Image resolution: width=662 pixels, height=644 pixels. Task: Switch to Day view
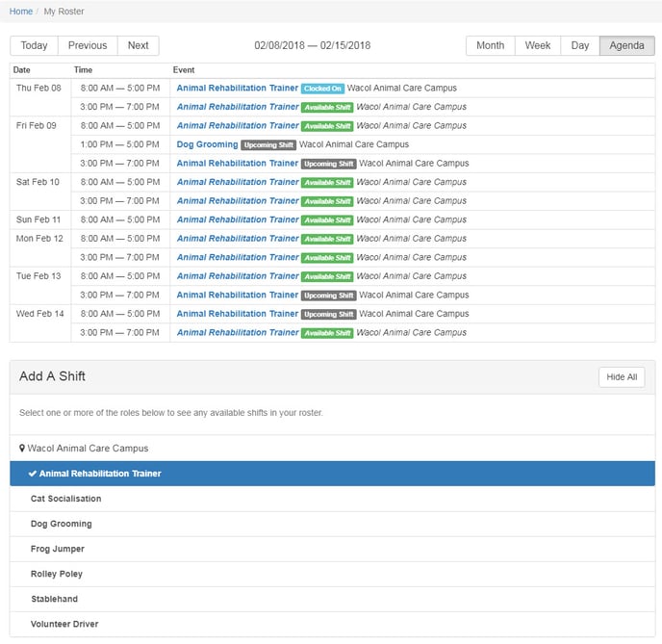(580, 46)
